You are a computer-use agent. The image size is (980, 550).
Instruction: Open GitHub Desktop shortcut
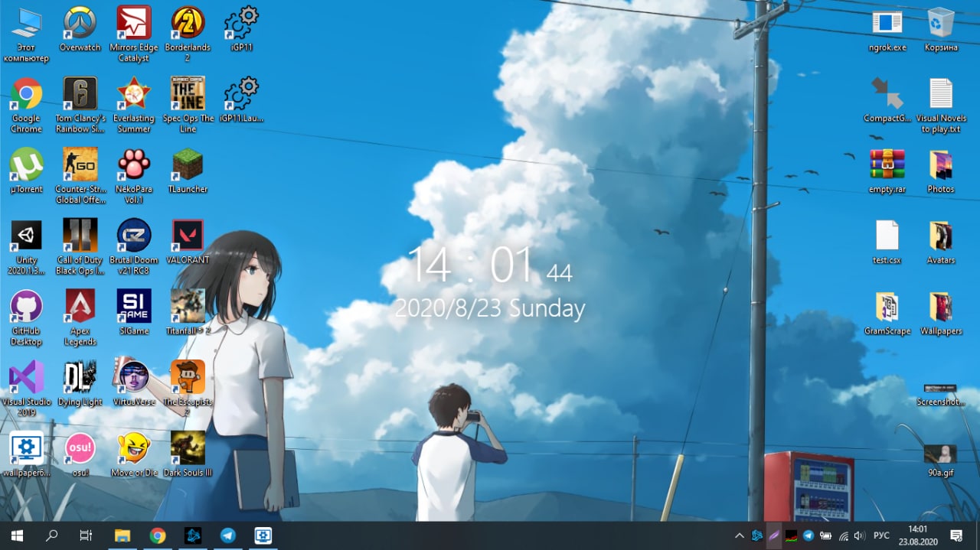click(x=26, y=317)
